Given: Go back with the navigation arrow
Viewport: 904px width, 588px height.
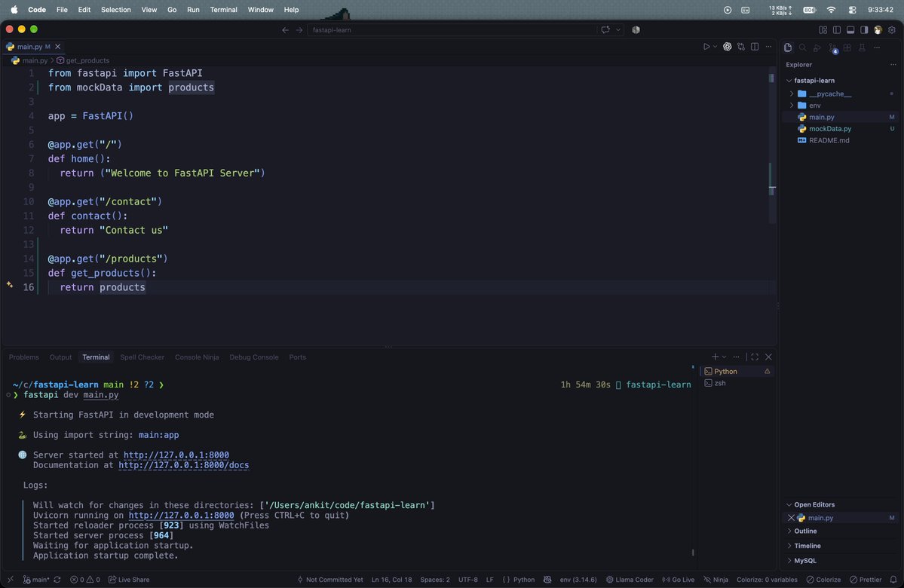Looking at the screenshot, I should point(286,30).
